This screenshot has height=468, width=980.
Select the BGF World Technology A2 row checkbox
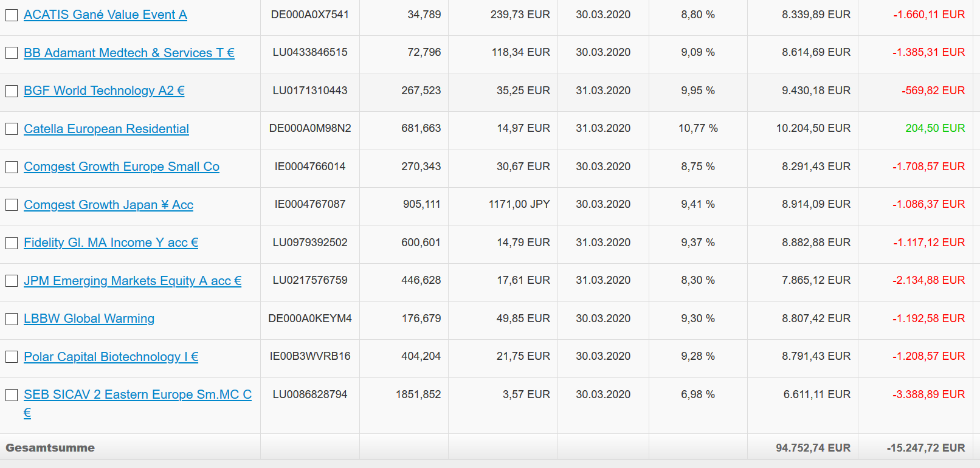coord(12,91)
